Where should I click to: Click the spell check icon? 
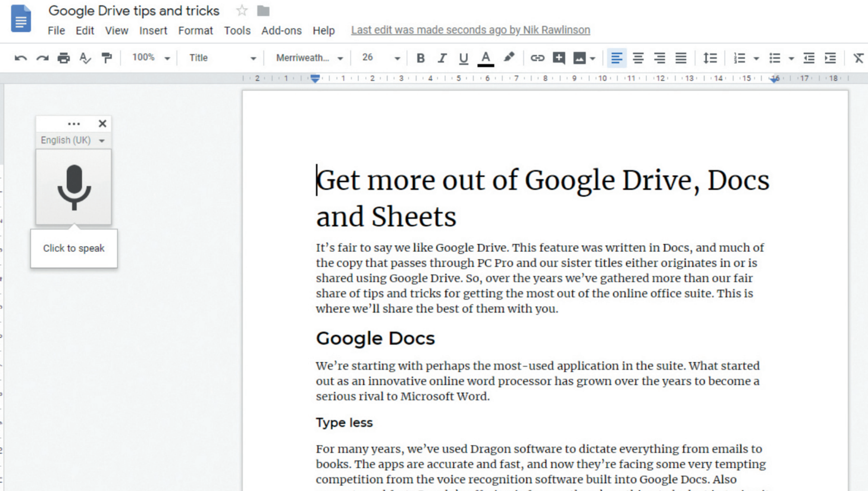click(85, 58)
